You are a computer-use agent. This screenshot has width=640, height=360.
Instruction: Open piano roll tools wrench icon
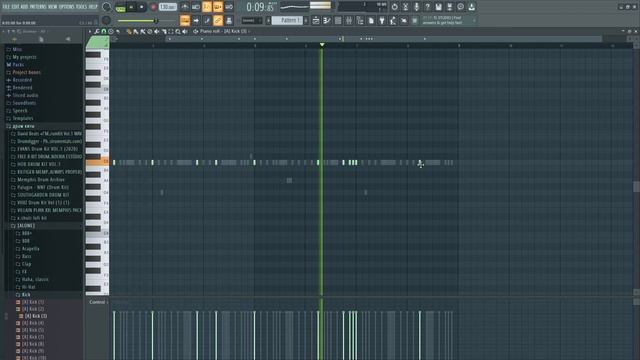(97, 31)
